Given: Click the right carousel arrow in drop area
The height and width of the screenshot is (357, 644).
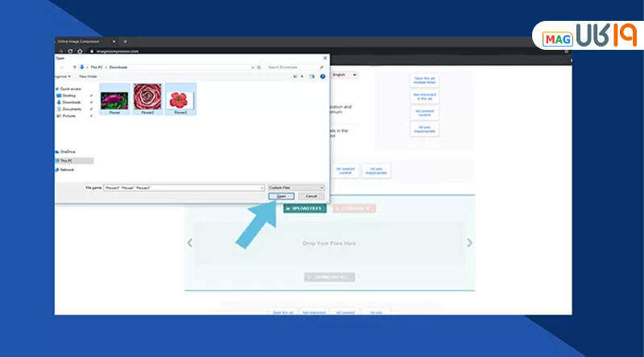Looking at the screenshot, I should click(x=469, y=243).
